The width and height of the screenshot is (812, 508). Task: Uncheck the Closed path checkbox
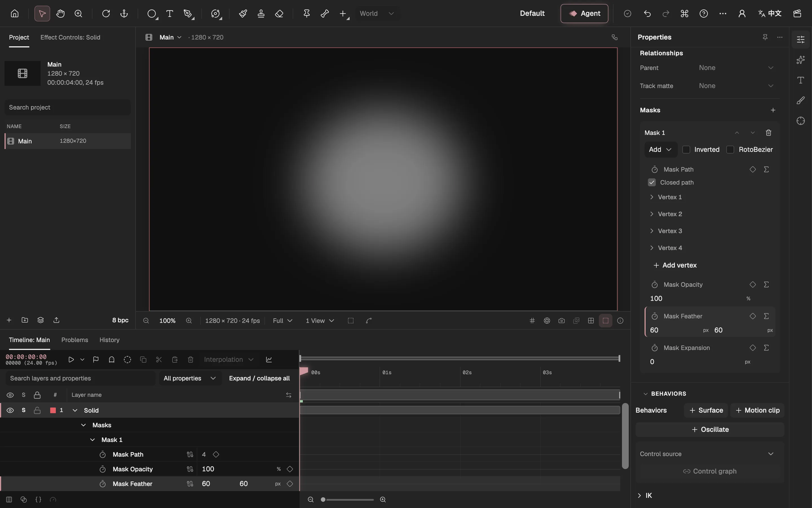click(652, 182)
